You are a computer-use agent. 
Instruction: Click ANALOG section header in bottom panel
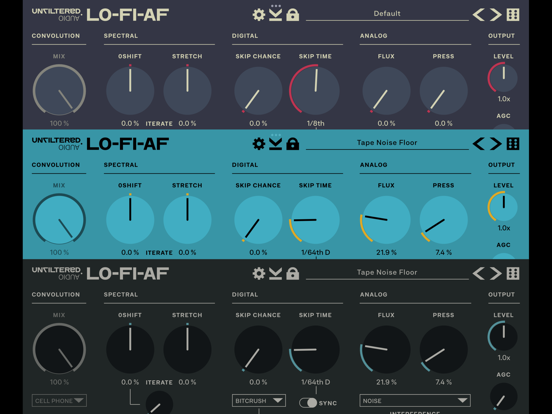(374, 294)
